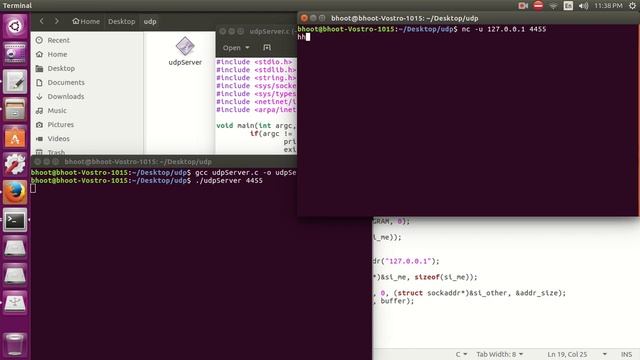Select the udp folder path button
The width and height of the screenshot is (640, 360).
click(150, 22)
